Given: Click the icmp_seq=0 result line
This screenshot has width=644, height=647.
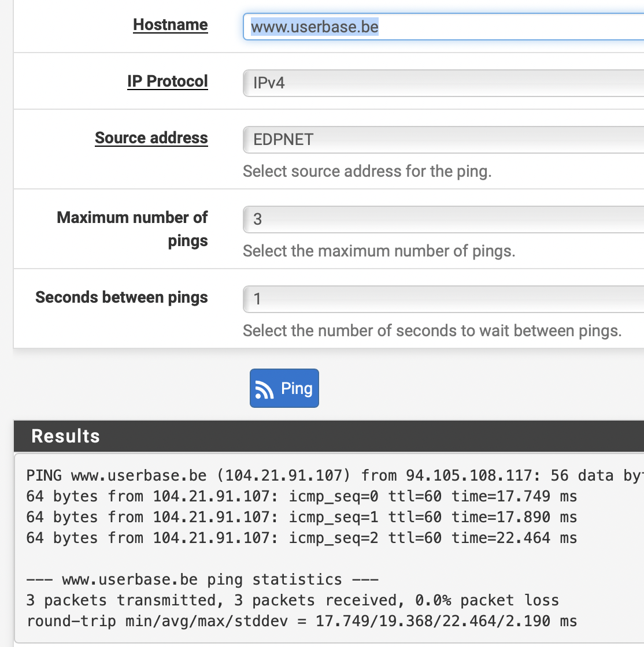Looking at the screenshot, I should (302, 497).
